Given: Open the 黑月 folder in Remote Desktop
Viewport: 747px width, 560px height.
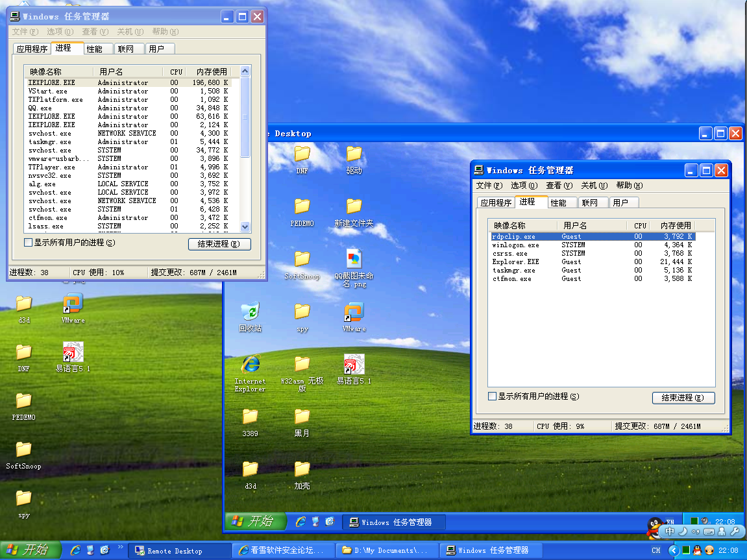Looking at the screenshot, I should click(302, 422).
